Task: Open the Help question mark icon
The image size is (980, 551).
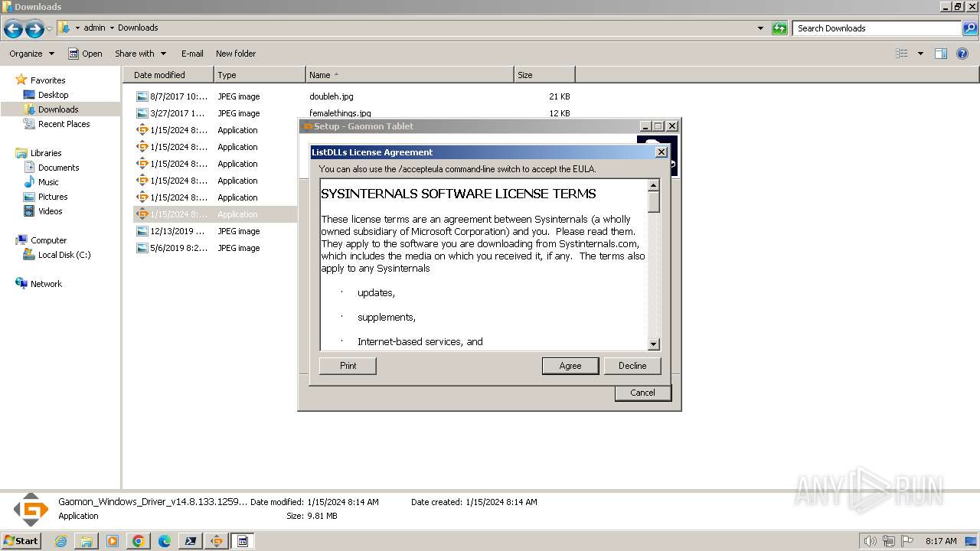Action: 962,54
